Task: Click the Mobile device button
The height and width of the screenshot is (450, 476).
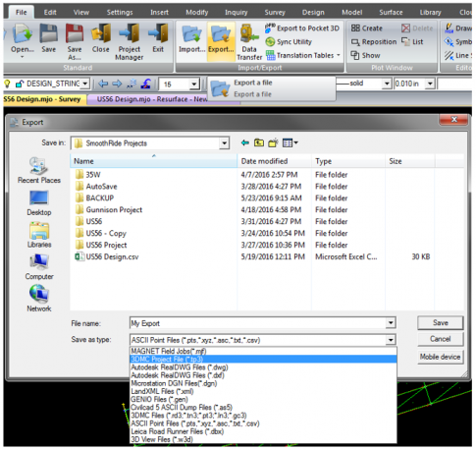Action: coord(441,357)
